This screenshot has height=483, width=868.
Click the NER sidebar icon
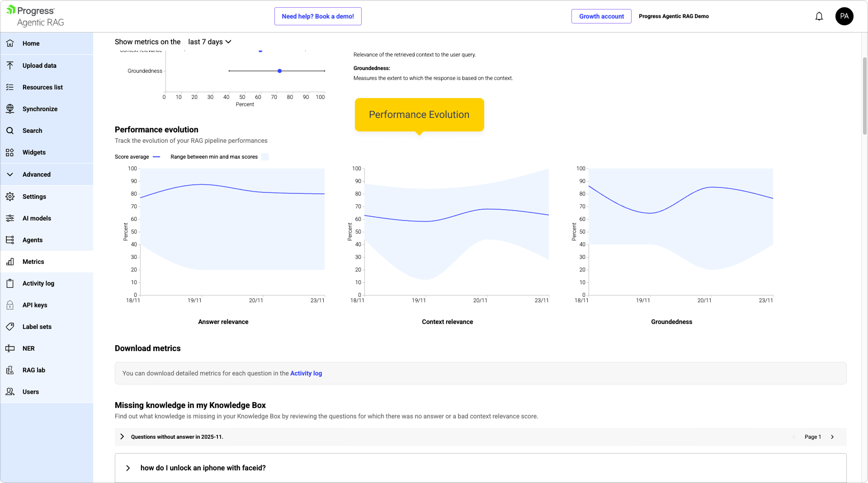[10, 348]
